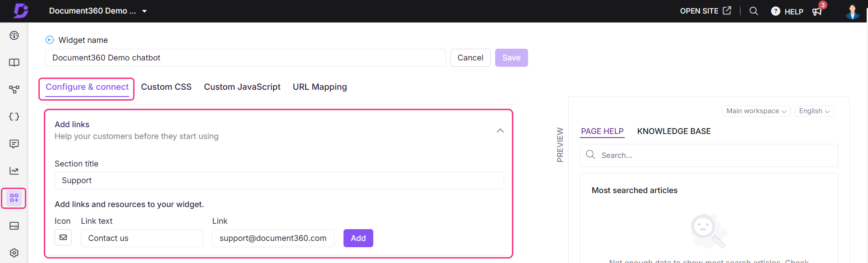This screenshot has width=868, height=263.
Task: Open the curly braces icon in sidebar
Action: pos(14,116)
